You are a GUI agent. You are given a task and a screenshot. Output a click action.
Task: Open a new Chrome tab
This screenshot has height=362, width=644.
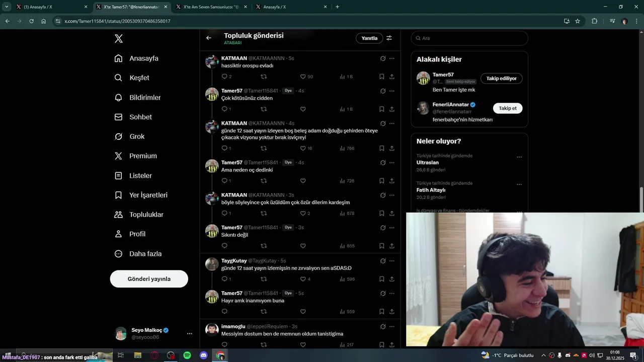tap(337, 7)
